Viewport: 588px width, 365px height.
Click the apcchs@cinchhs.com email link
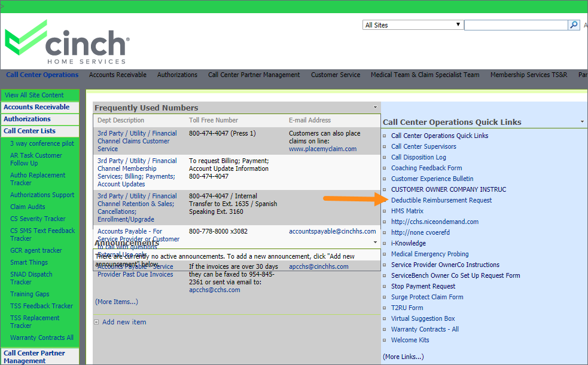318,266
